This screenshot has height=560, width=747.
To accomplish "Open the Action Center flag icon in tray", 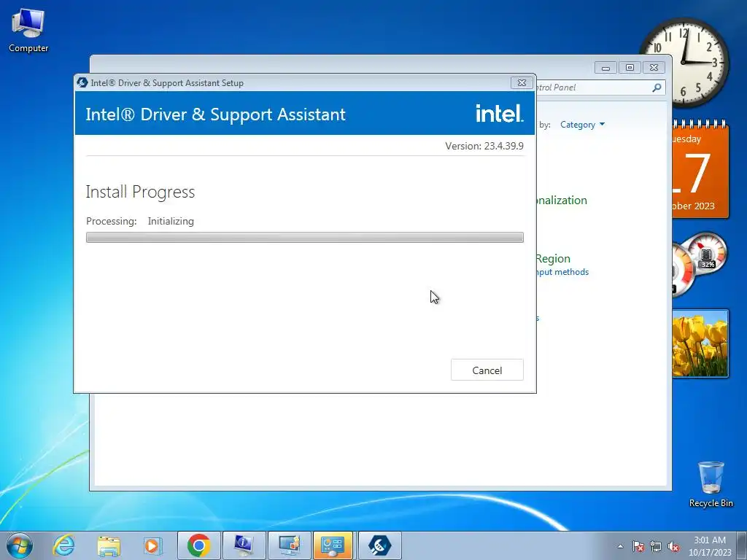I will [x=638, y=546].
